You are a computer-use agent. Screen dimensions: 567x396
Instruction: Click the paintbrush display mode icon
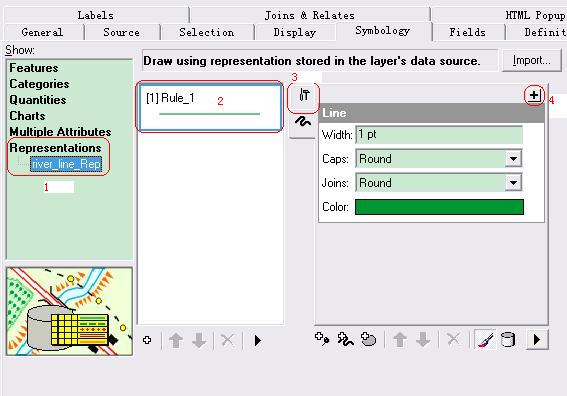pos(485,340)
